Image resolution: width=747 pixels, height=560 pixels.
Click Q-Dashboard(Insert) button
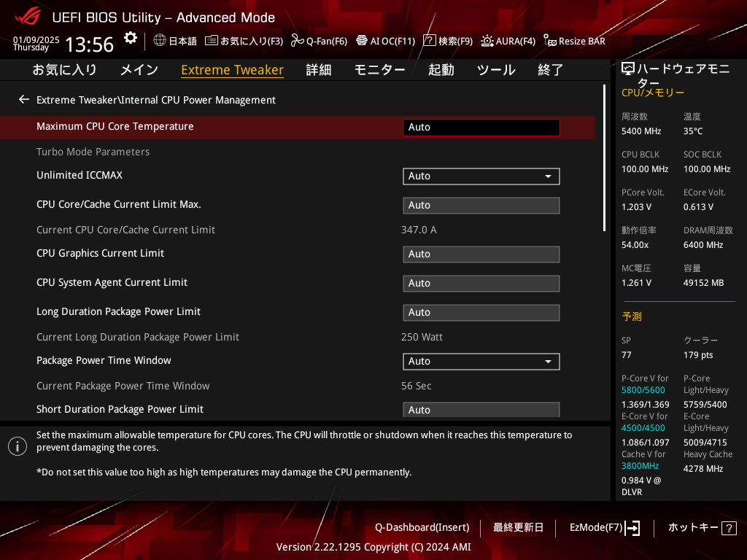click(x=422, y=527)
